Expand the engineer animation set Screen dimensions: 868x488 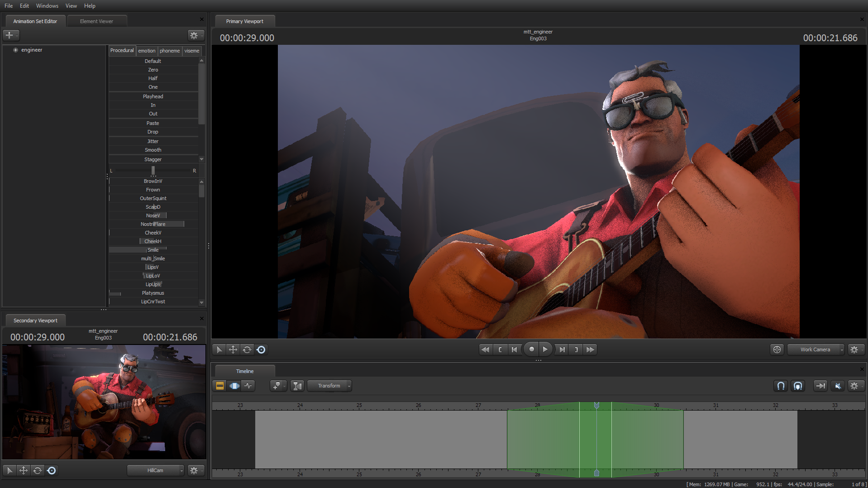16,50
